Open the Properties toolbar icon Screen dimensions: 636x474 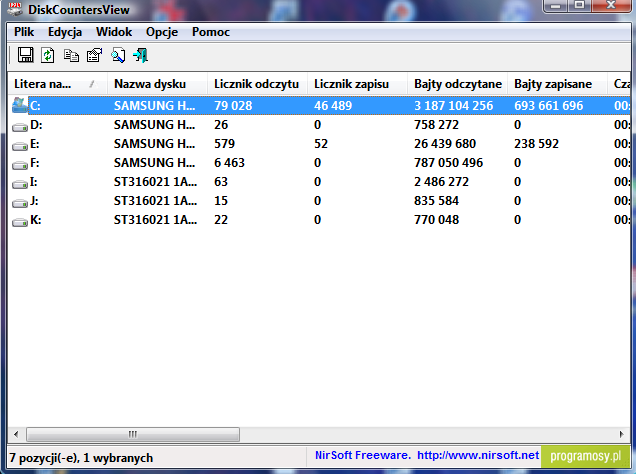click(x=95, y=55)
